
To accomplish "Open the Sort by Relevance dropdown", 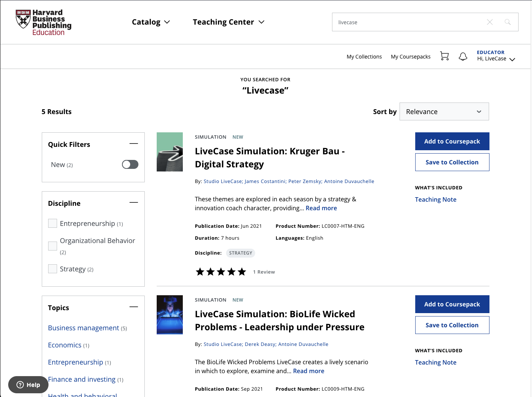I will point(444,111).
